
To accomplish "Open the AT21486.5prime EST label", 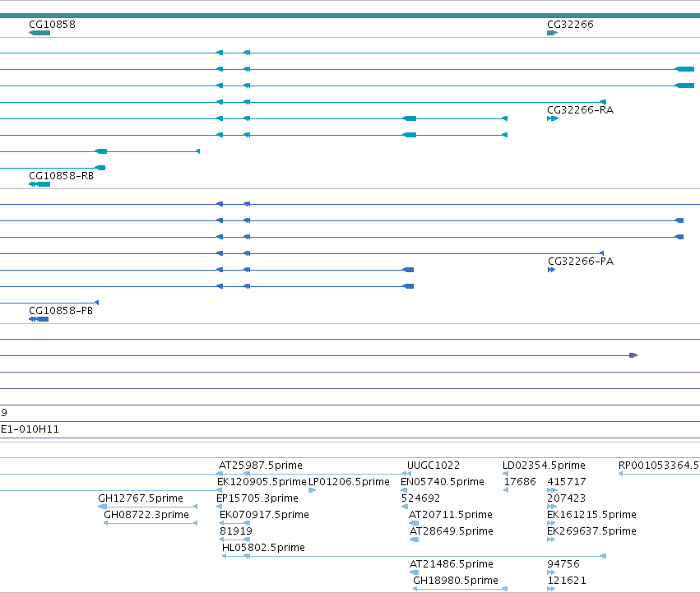I will [452, 564].
